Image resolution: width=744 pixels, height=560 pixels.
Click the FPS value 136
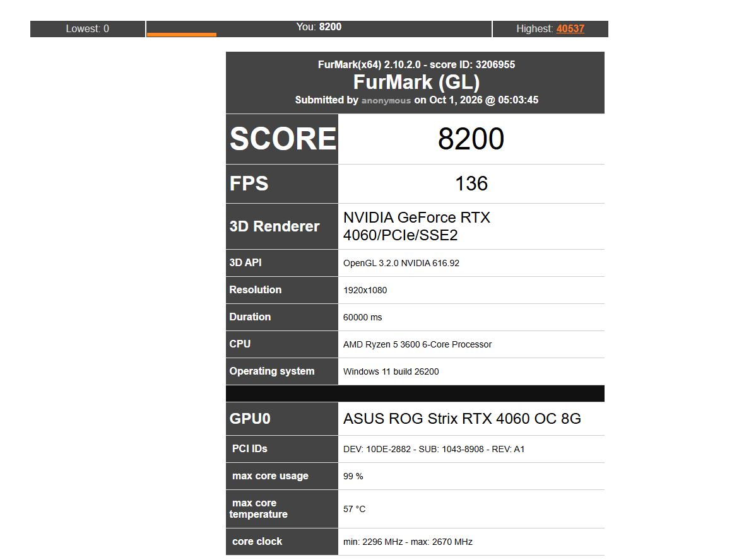tap(471, 184)
